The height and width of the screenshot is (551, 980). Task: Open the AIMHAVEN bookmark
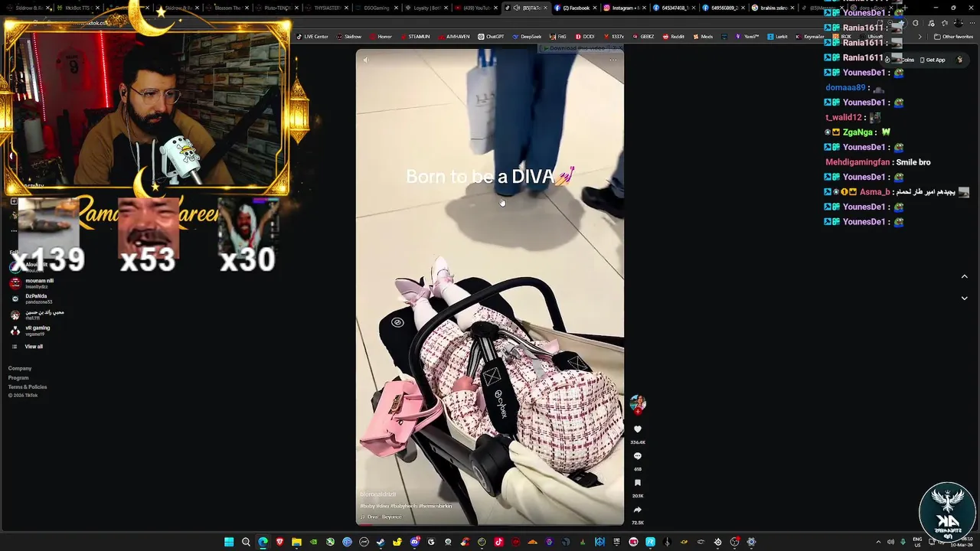(454, 37)
